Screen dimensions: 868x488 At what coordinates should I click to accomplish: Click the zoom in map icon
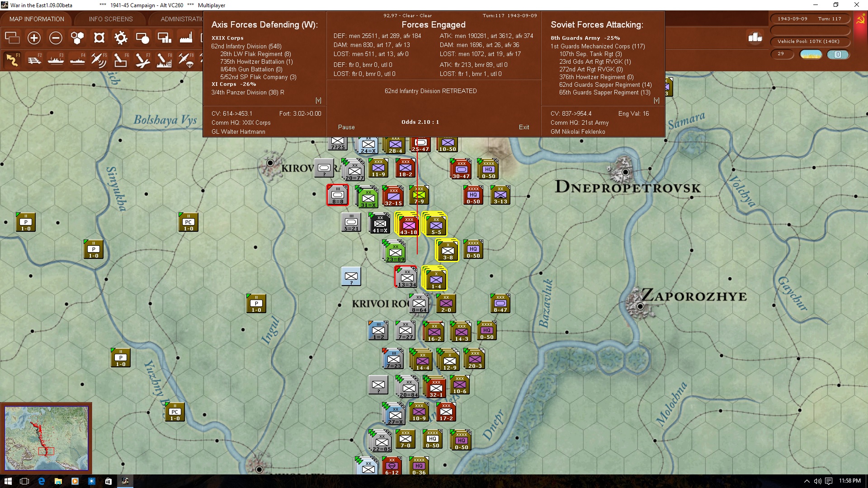tap(34, 38)
